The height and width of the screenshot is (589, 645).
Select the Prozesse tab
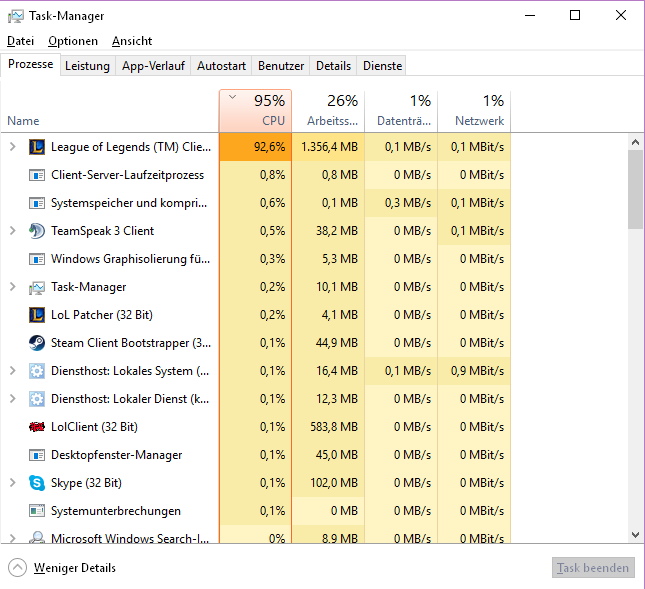coord(30,65)
